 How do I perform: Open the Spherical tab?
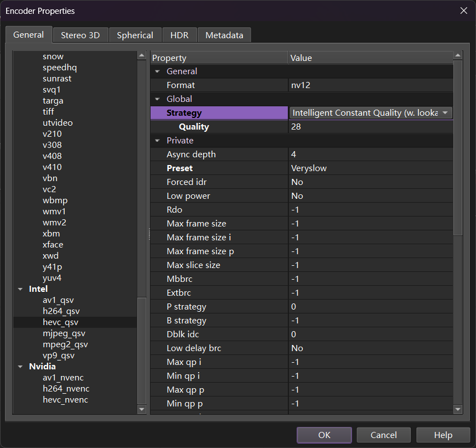(x=134, y=35)
